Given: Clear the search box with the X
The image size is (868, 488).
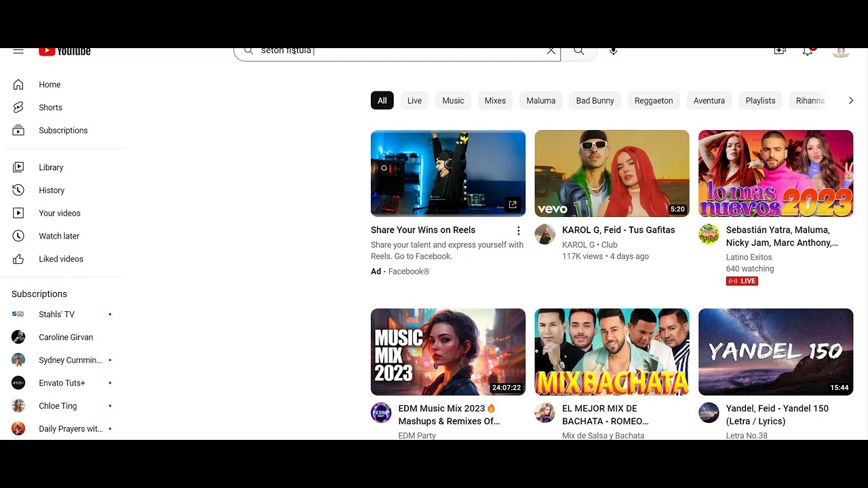Looking at the screenshot, I should point(551,51).
